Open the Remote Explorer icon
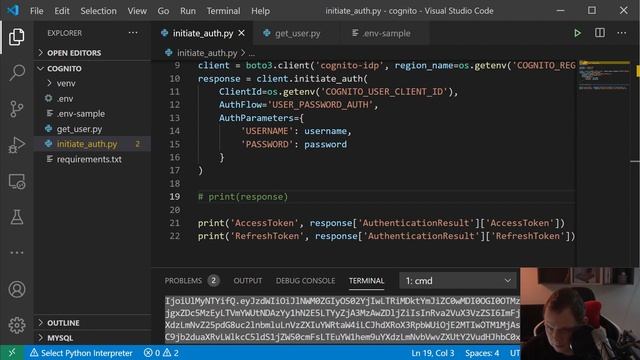This screenshot has height=360, width=640. (16, 181)
